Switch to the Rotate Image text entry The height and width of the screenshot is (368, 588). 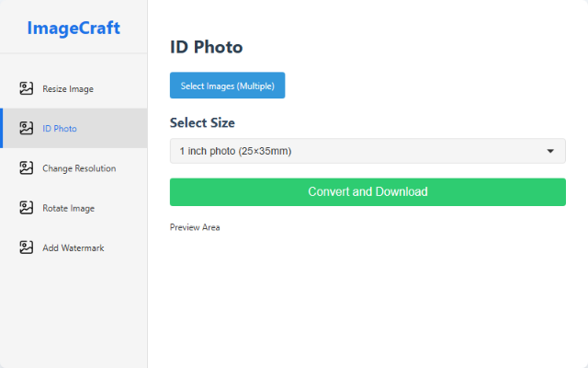point(69,209)
